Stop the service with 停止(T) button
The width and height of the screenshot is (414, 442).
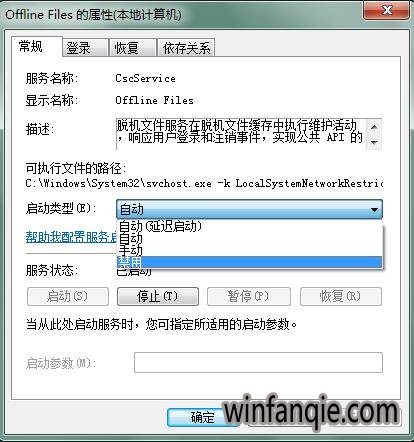[158, 296]
